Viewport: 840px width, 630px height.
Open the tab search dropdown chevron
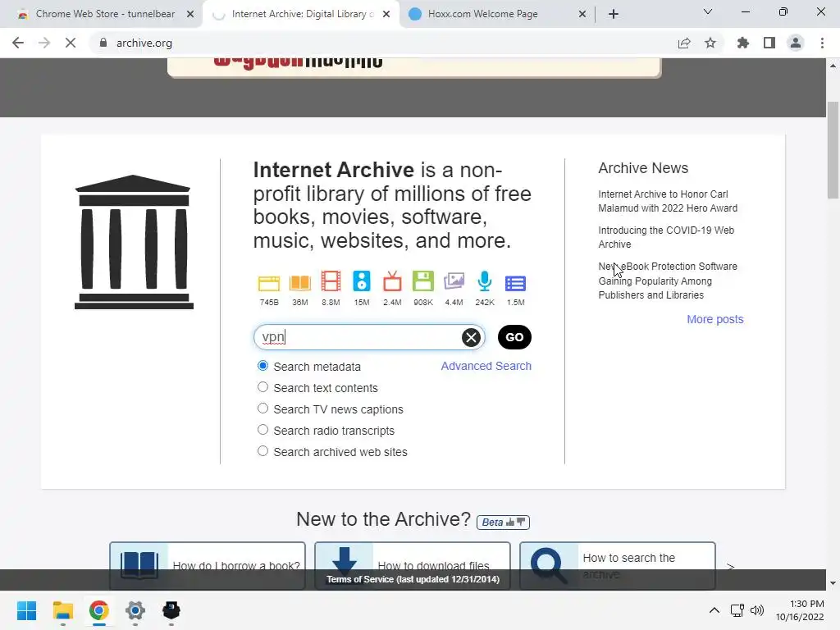point(708,11)
